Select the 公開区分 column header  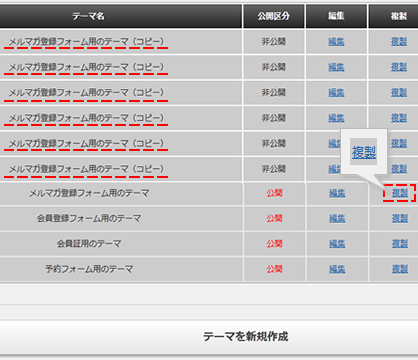[x=273, y=16]
